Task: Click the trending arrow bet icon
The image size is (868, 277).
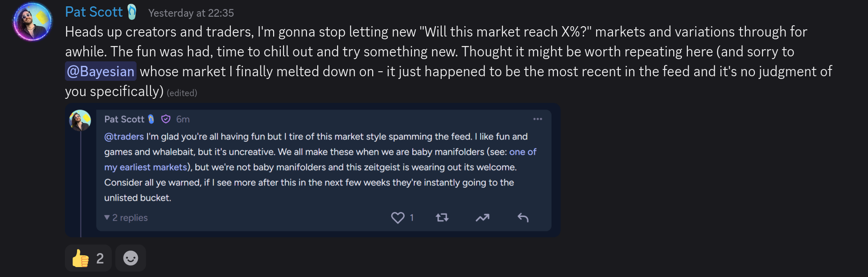Action: [x=482, y=217]
